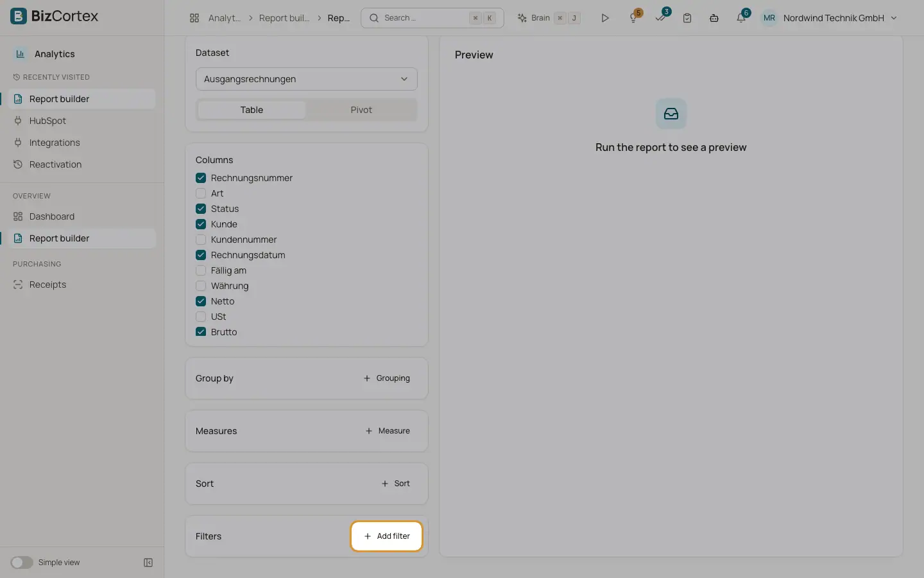Check the Art column checkbox
This screenshot has width=924, height=578.
pyautogui.click(x=201, y=193)
